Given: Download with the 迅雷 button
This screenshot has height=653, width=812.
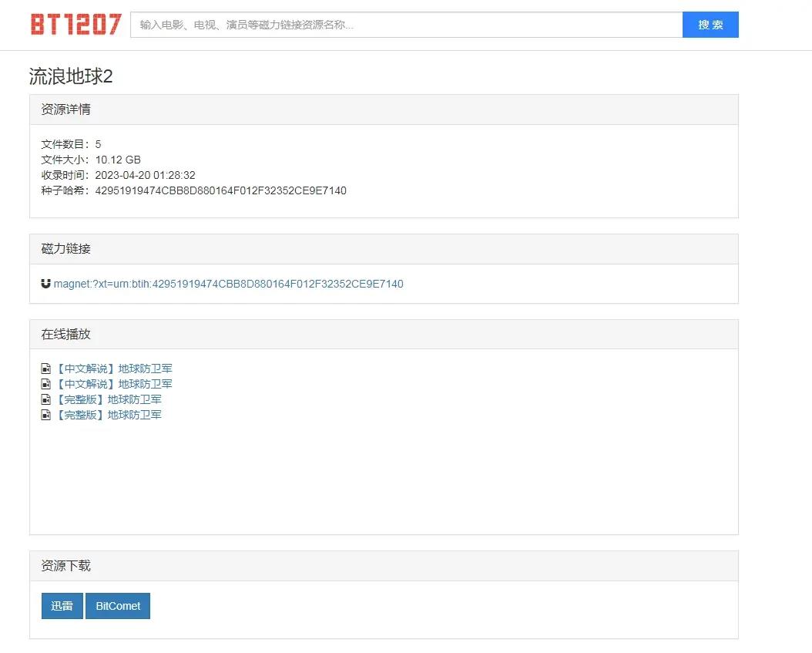Looking at the screenshot, I should click(x=62, y=606).
